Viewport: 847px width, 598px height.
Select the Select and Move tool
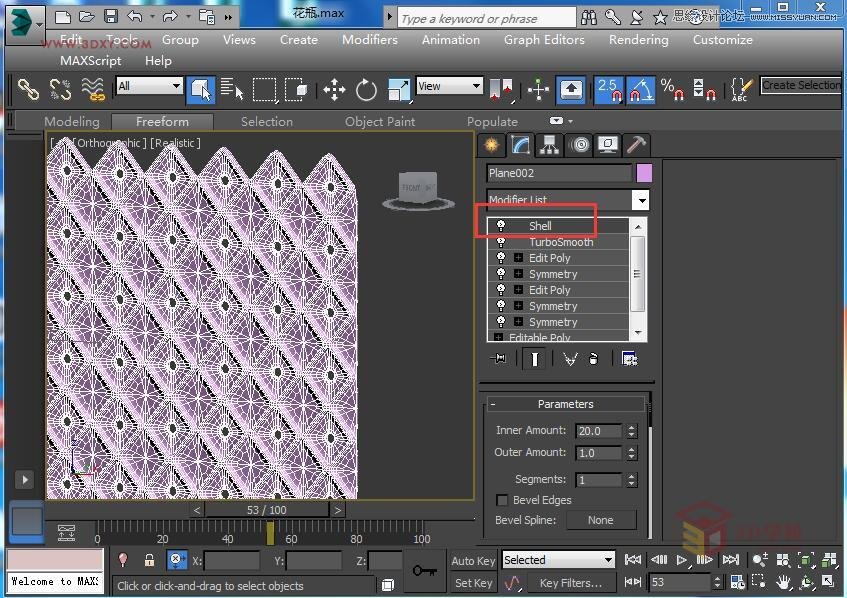tap(334, 90)
